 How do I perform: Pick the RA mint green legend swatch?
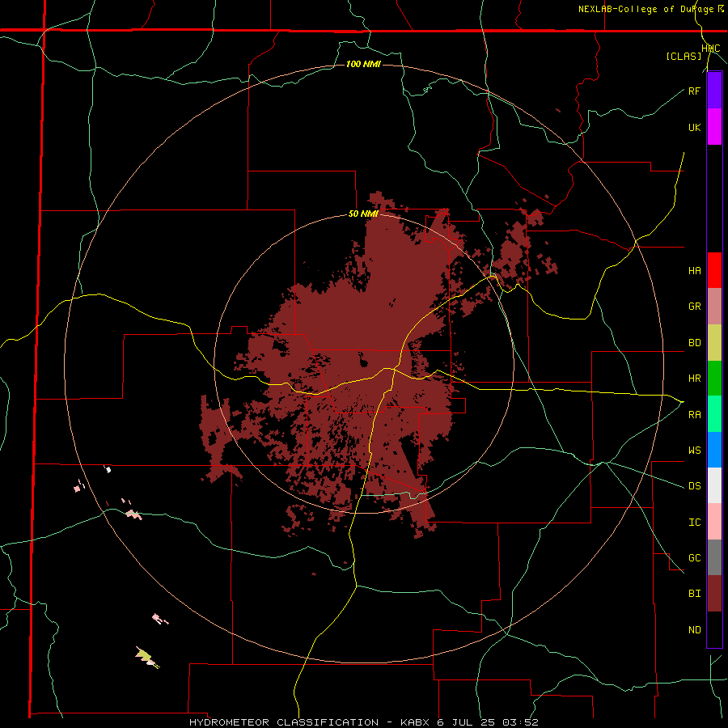coord(714,414)
